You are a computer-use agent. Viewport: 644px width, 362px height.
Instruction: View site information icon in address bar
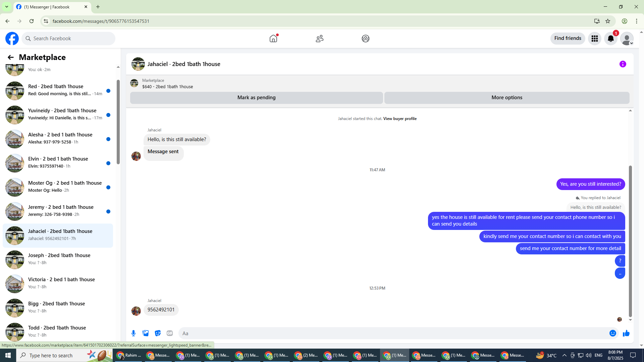coord(46,21)
